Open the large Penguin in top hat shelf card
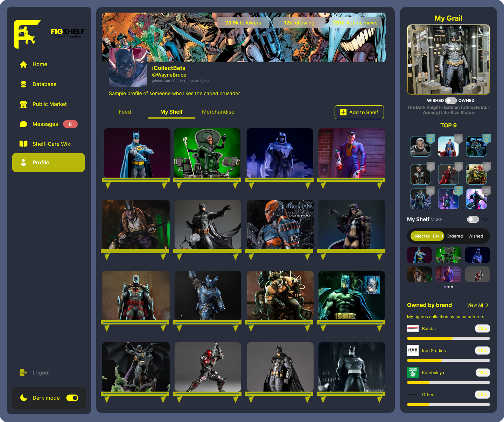Image resolution: width=504 pixels, height=422 pixels. [136, 224]
